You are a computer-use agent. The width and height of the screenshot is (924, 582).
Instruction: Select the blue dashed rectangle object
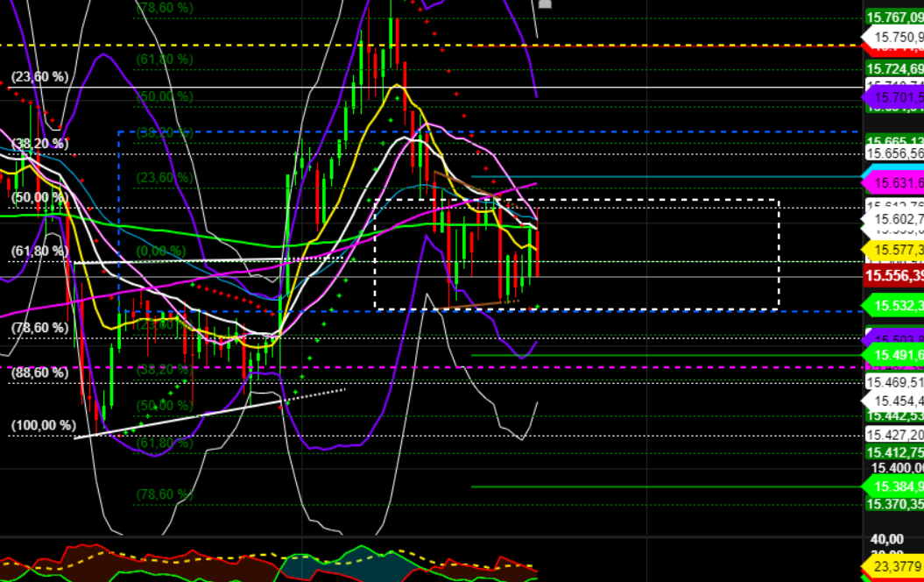click(x=350, y=131)
